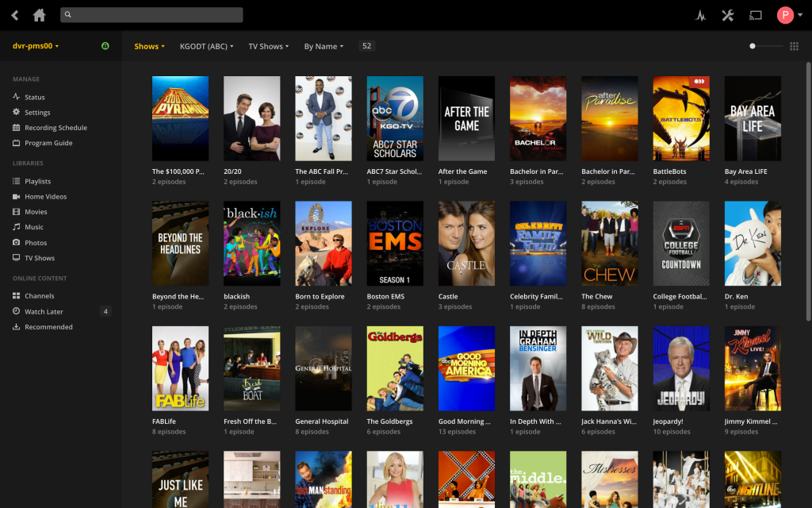Select Movies library
The width and height of the screenshot is (812, 508).
36,211
